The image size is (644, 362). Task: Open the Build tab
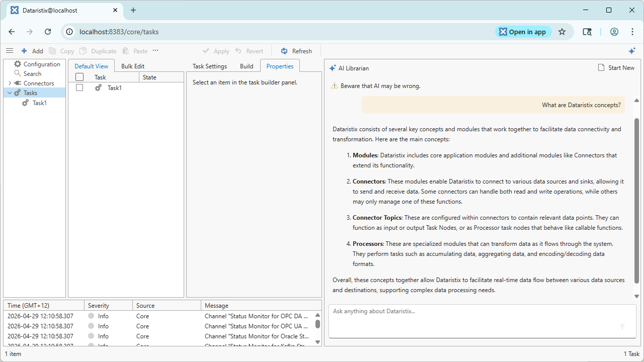click(247, 66)
